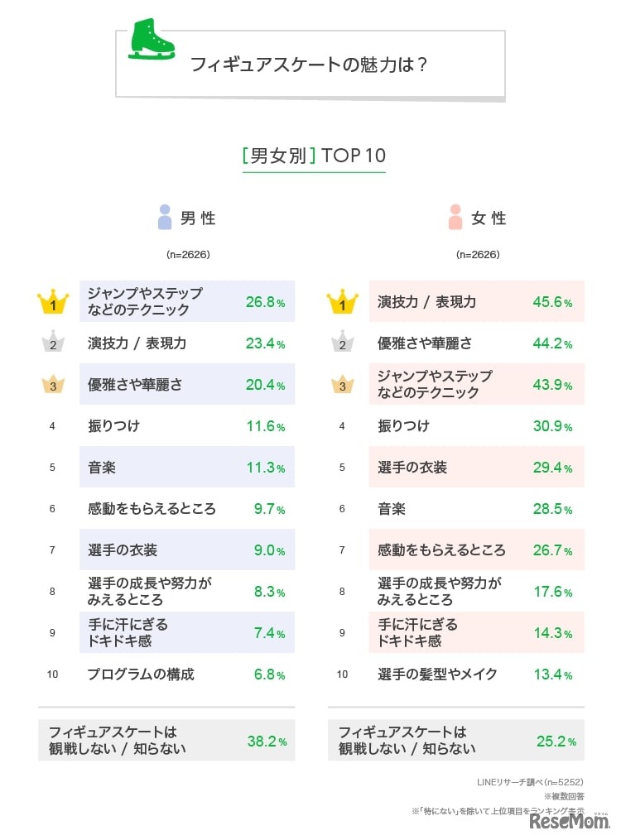621x840 pixels.
Task: Select the women's 選手の衣装 row at 29.4%
Action: [x=476, y=468]
